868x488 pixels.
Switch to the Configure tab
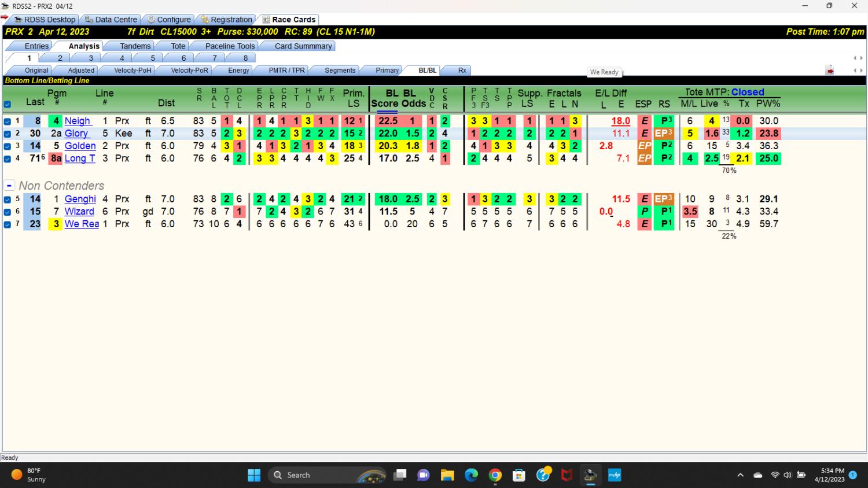(168, 20)
